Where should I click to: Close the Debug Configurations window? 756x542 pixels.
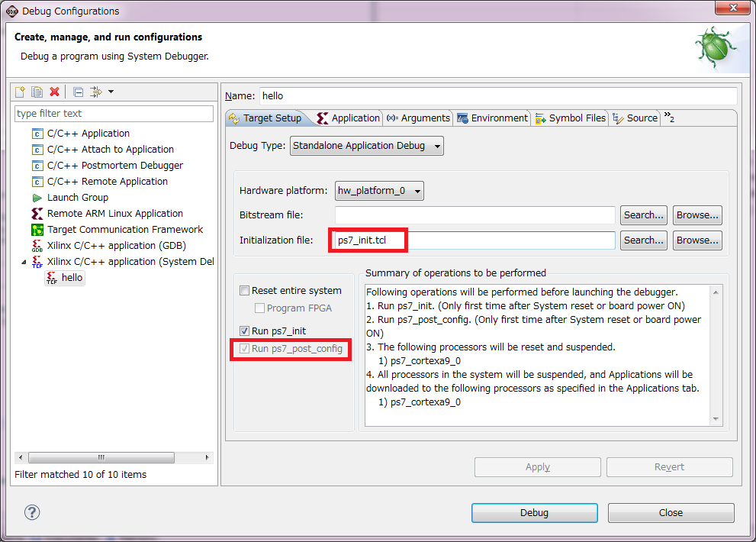tap(733, 8)
